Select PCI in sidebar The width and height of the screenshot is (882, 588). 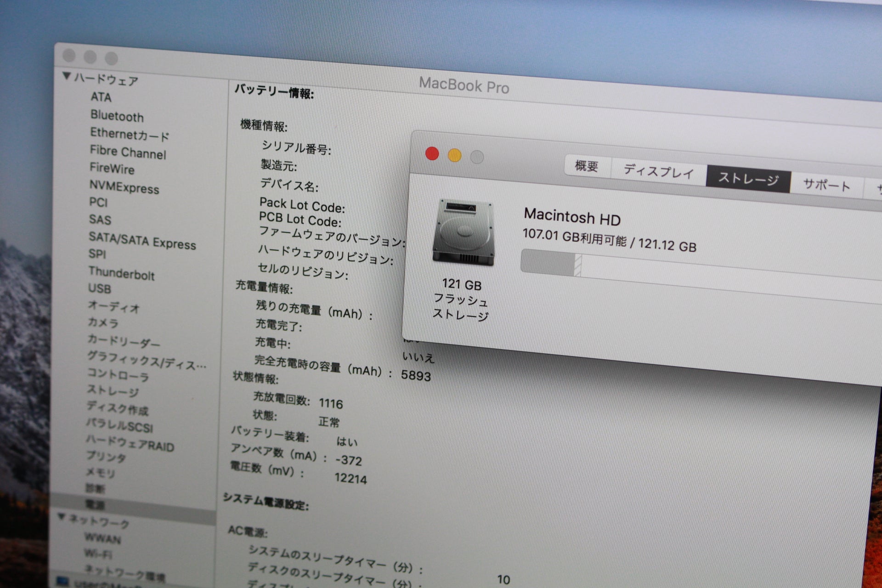click(x=98, y=202)
